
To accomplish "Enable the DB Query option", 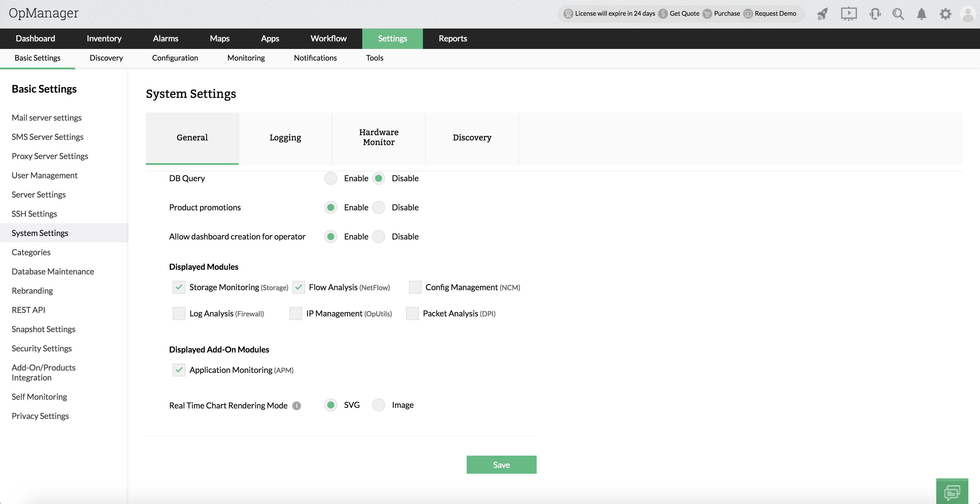I will (x=330, y=178).
